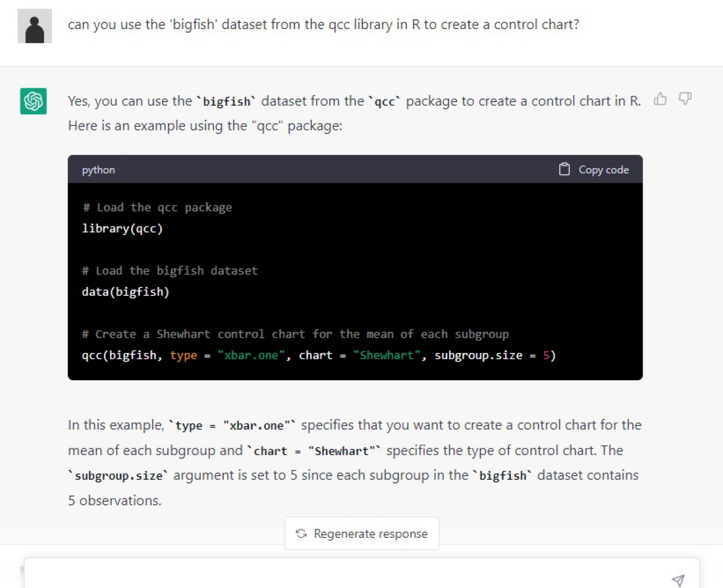Screen dimensions: 723x588
Task: Click inline `subgroup.size` in the explanation
Action: pos(120,476)
